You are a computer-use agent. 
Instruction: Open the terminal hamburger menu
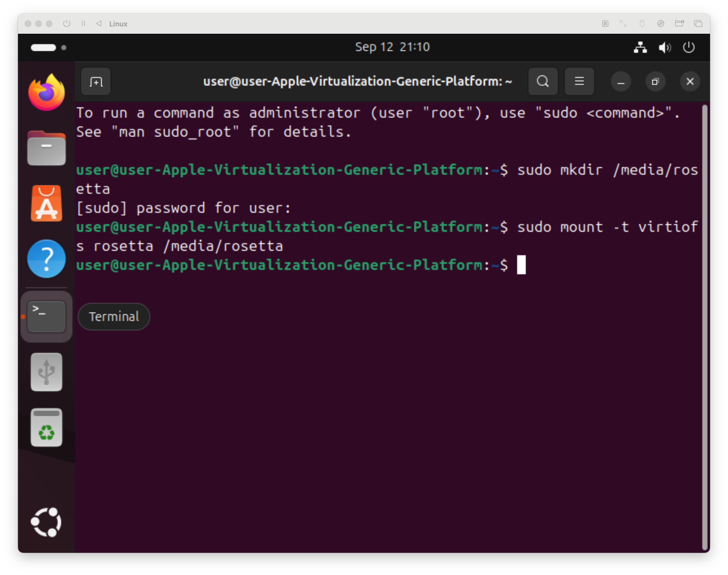click(x=579, y=82)
